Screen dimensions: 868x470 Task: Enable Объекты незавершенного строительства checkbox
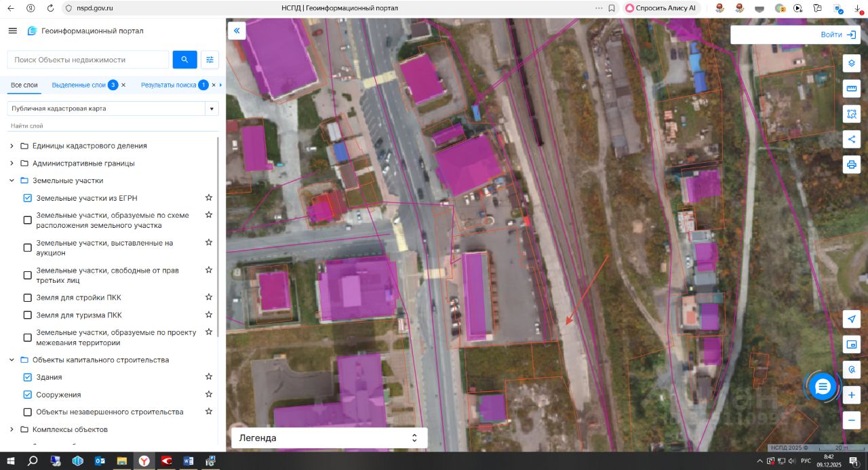coord(28,412)
